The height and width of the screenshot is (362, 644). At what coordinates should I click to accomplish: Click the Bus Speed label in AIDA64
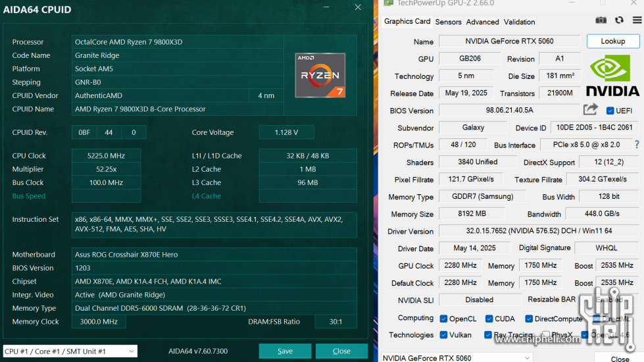(x=29, y=196)
